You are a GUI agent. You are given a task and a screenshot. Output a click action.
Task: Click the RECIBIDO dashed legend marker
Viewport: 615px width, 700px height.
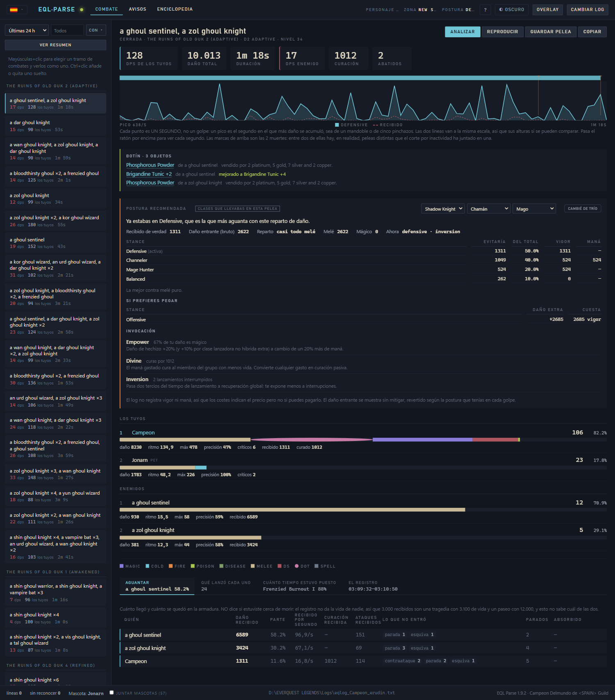coord(376,125)
